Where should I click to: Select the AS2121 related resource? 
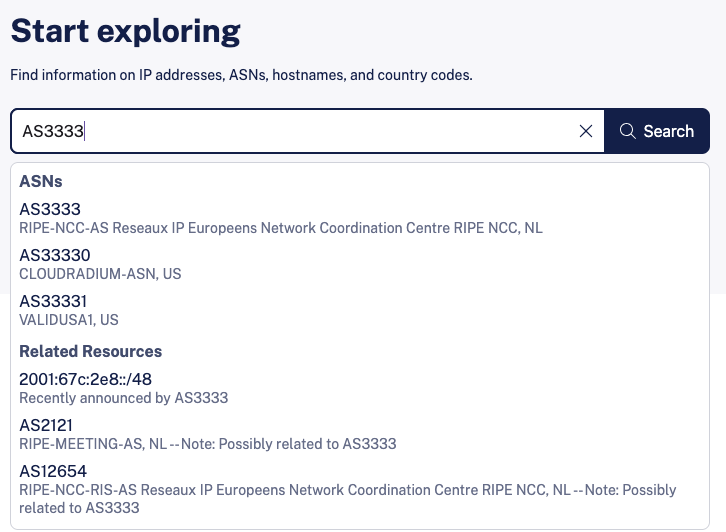pyautogui.click(x=46, y=425)
